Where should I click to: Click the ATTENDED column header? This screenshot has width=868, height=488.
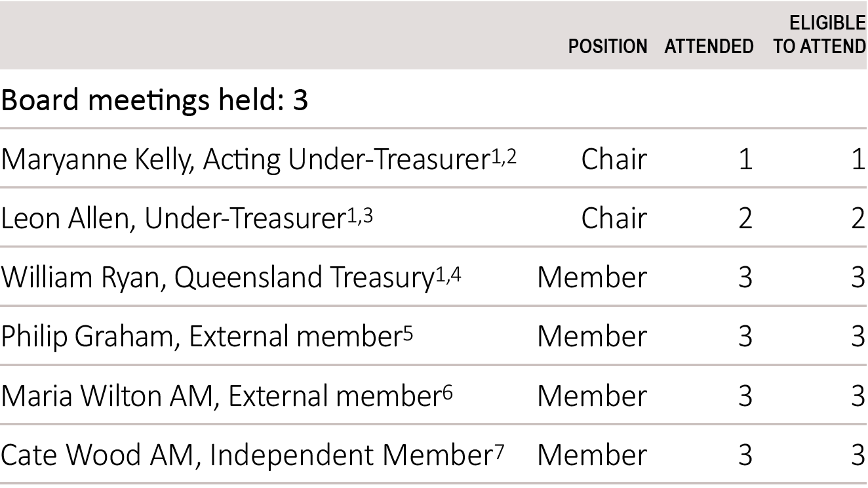709,47
